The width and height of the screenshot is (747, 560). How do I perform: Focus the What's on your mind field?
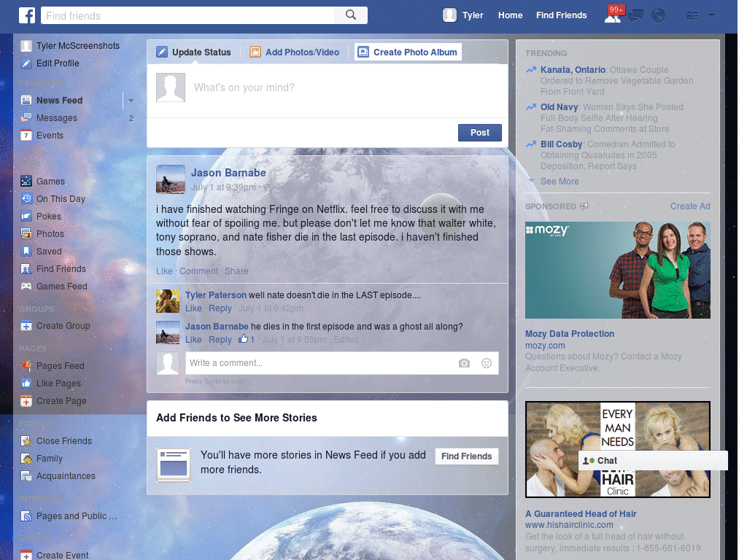point(328,90)
